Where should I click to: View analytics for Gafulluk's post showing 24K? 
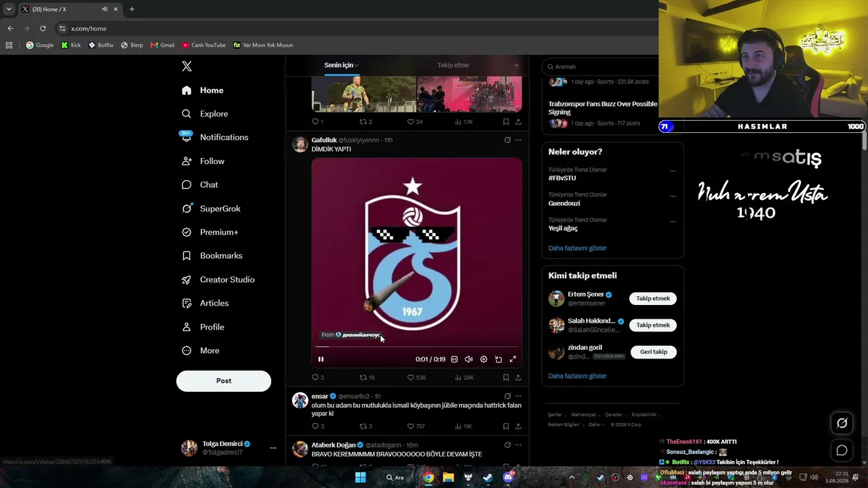[464, 378]
